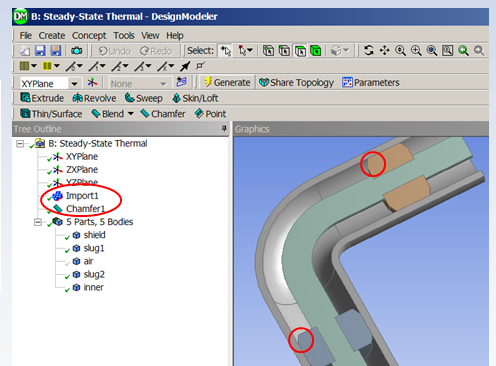This screenshot has width=496, height=366.
Task: Select the Chamfer1 tree item
Action: pos(85,209)
